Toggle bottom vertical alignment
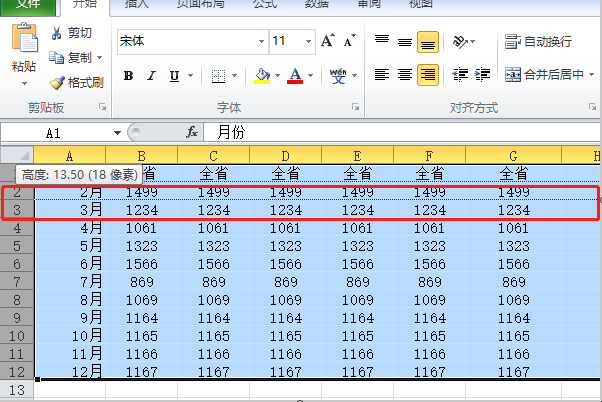The height and width of the screenshot is (402, 602). [428, 41]
